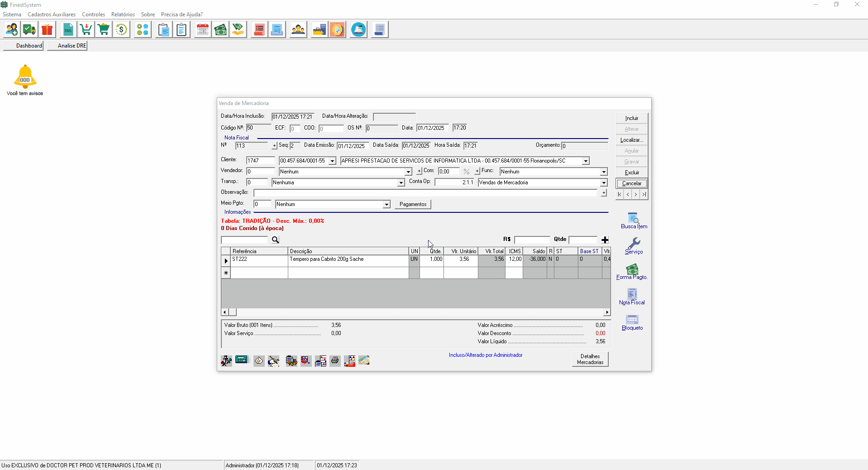Open the XML file toolbar icon
The image size is (868, 470).
(68, 30)
